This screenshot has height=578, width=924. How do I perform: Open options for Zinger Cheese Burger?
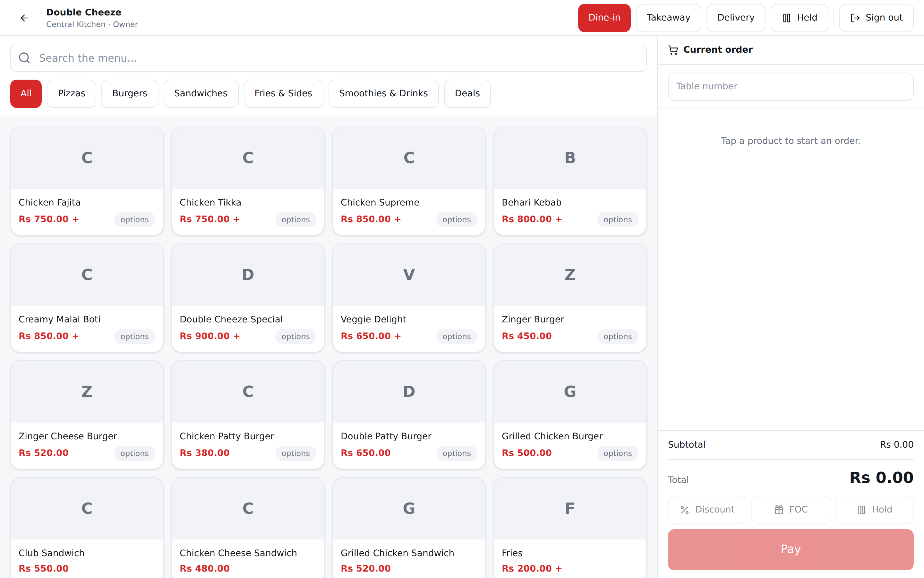(134, 453)
